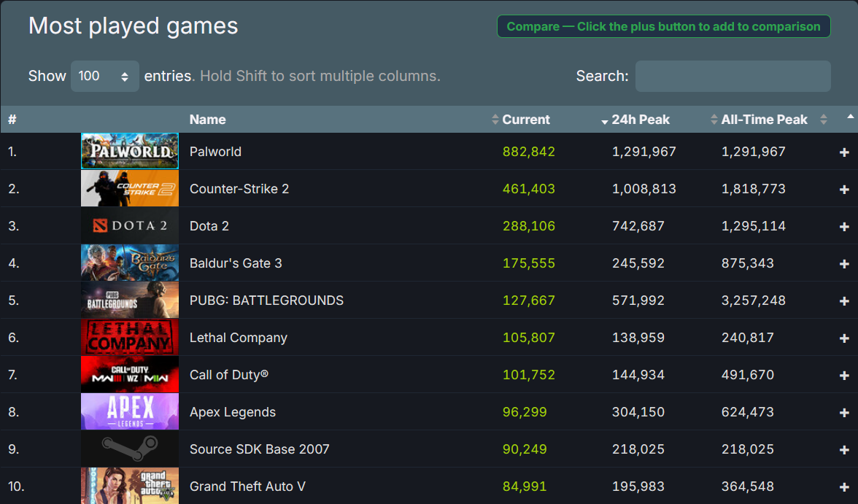Click Counter-Strike 2 current value 461,403

click(x=528, y=189)
